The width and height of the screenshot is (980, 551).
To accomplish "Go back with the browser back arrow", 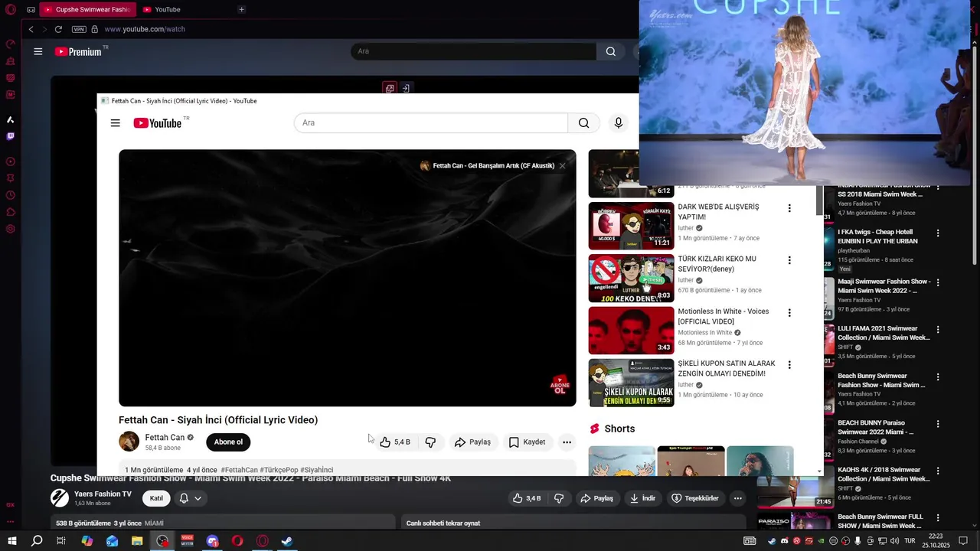I will pos(31,29).
